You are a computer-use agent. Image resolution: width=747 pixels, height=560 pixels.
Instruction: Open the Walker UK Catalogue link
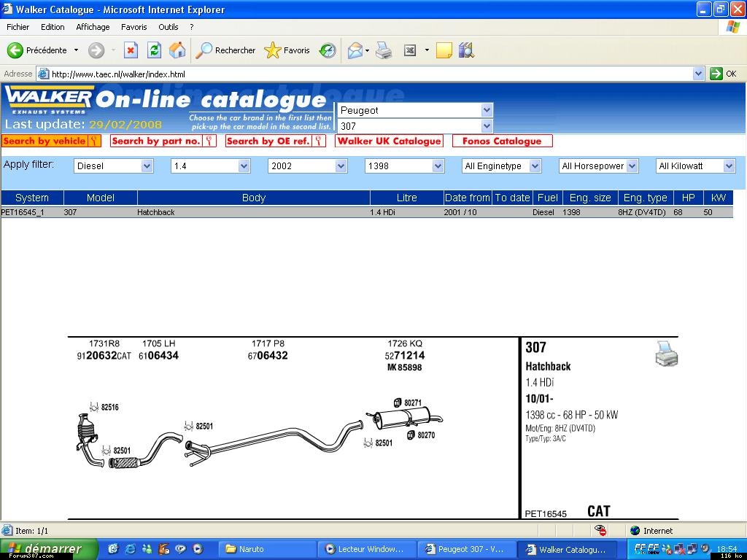389,141
